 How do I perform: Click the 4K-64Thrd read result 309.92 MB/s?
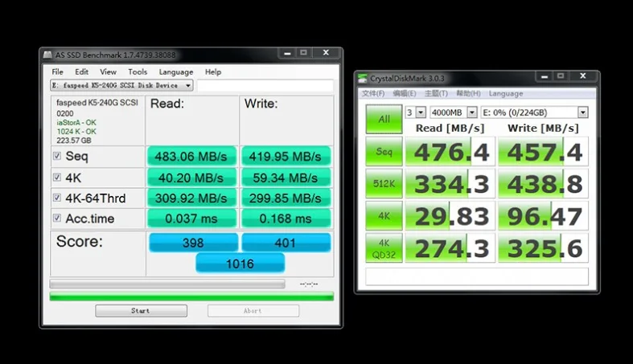[x=191, y=198]
